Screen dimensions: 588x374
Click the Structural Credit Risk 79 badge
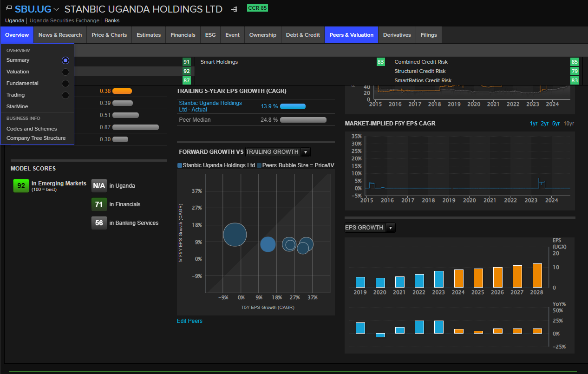(575, 71)
